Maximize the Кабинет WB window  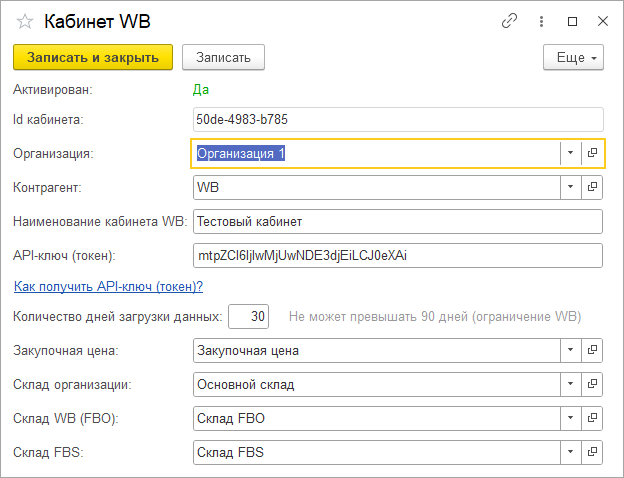572,21
